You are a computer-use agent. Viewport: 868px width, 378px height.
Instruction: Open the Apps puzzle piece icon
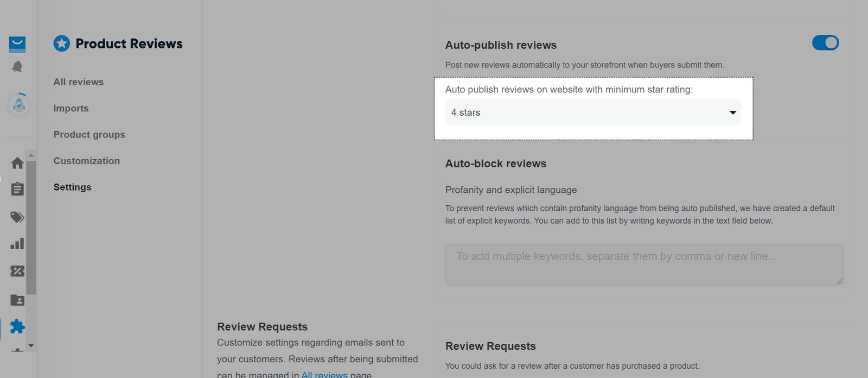(17, 326)
